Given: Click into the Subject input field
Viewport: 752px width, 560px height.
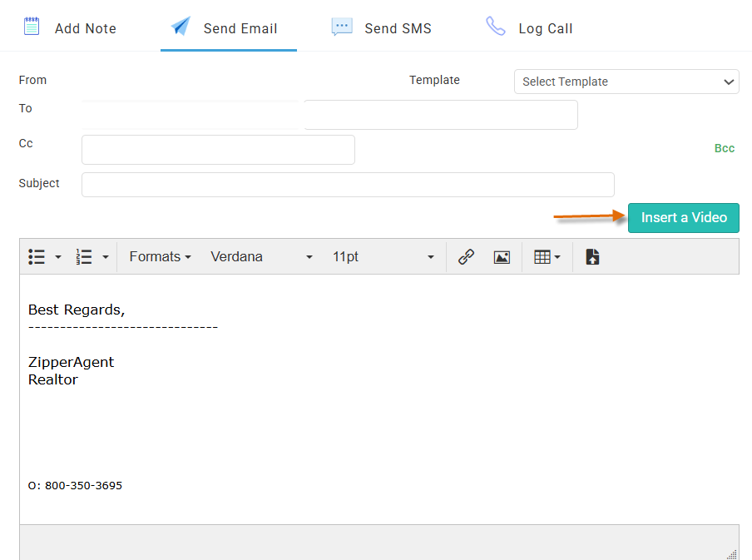Looking at the screenshot, I should click(348, 185).
